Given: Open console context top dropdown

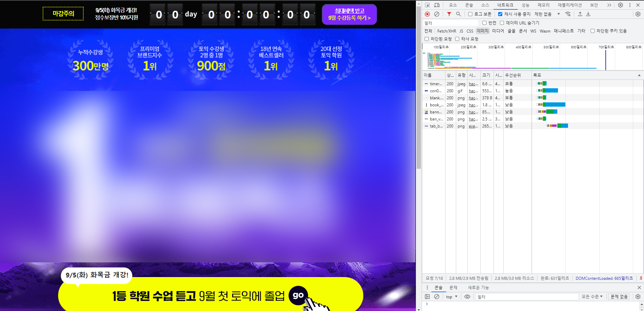Looking at the screenshot, I should pyautogui.click(x=452, y=297).
